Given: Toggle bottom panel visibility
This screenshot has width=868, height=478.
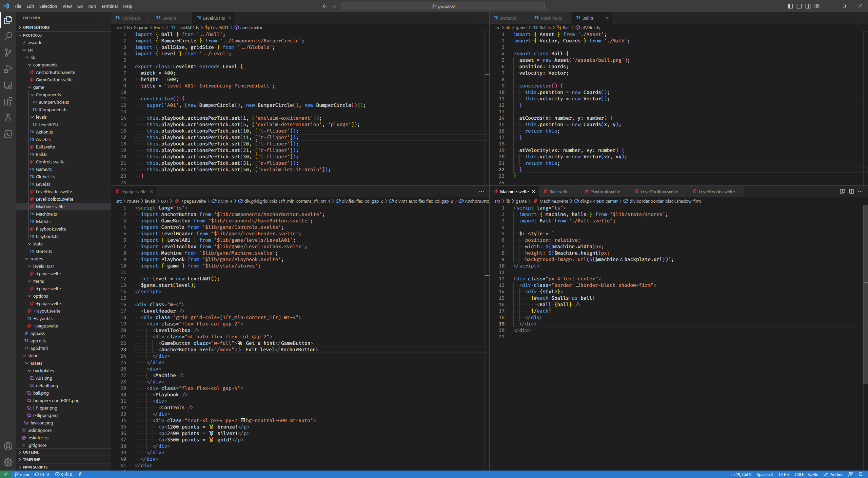Looking at the screenshot, I should 799,6.
